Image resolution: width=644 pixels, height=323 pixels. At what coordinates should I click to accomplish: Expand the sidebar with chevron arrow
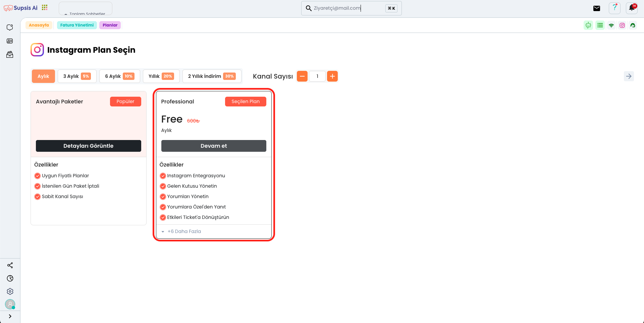click(10, 316)
